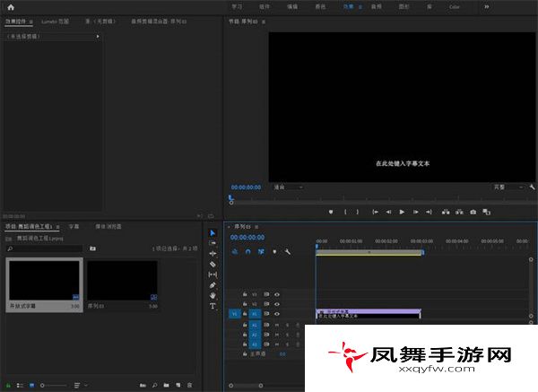This screenshot has height=392, width=538.
Task: Select the Slip tool
Action: pyautogui.click(x=213, y=274)
